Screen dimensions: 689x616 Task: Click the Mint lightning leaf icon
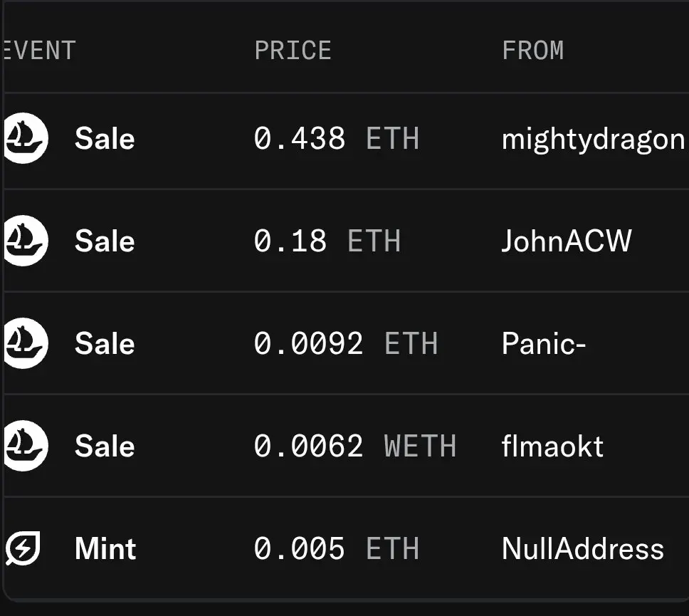click(23, 548)
